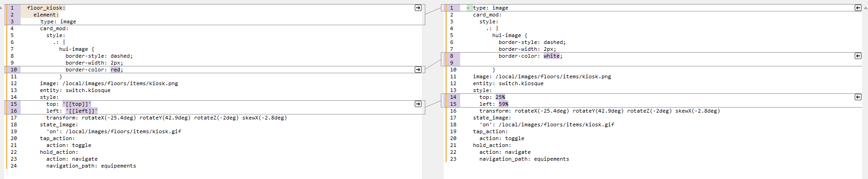Copy right 'border-color: white' block to left pane

[858, 56]
